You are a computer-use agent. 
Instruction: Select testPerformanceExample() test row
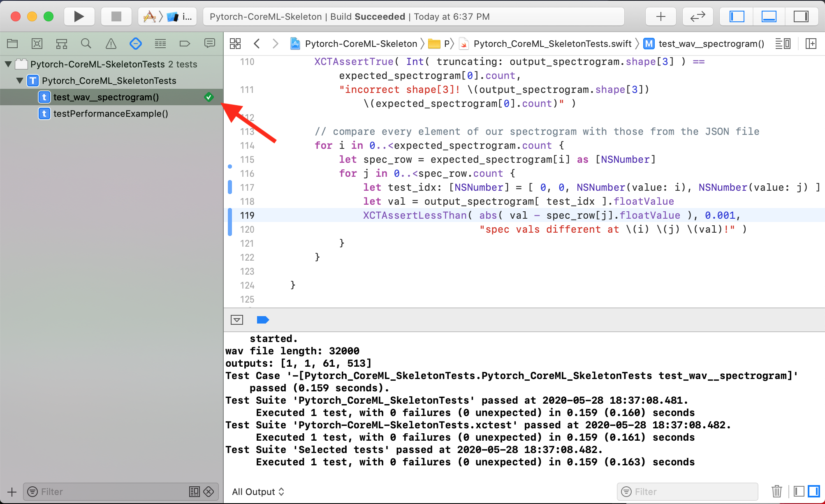(111, 113)
